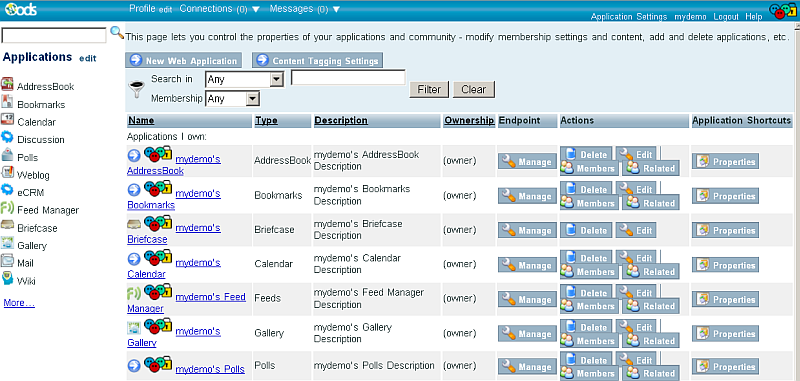Open Members for mydemo's Calendar
800x381 pixels.
point(589,272)
